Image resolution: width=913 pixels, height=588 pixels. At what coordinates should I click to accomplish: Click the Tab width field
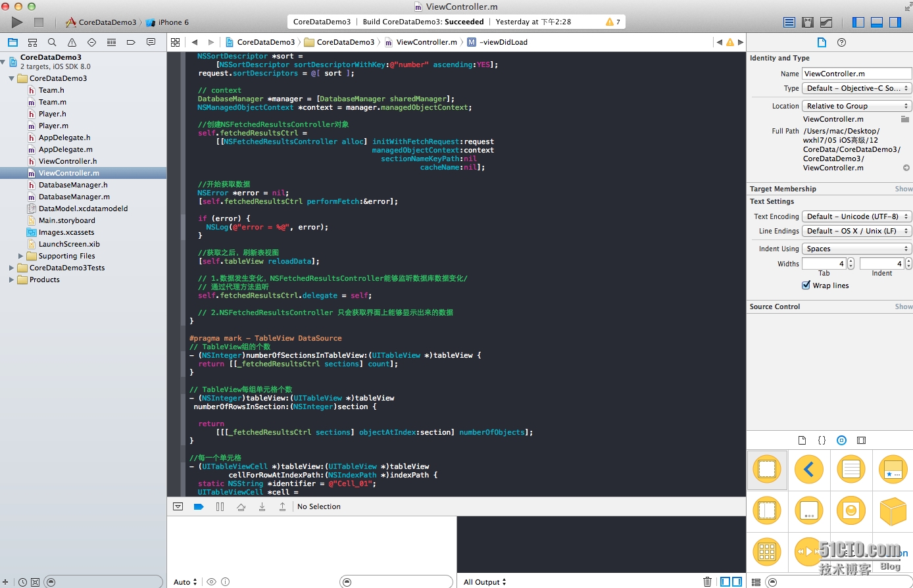coord(824,264)
